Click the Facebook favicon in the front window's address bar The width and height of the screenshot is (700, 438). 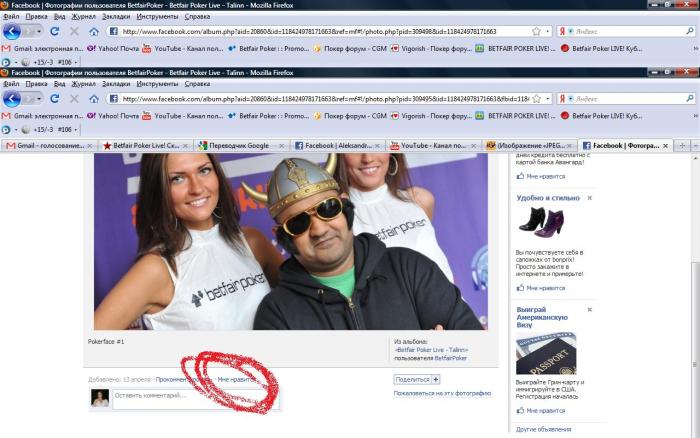pos(113,99)
